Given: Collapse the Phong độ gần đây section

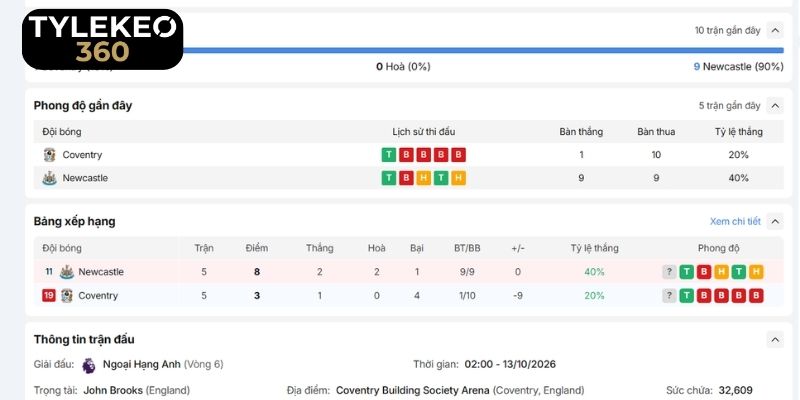Looking at the screenshot, I should coord(774,106).
